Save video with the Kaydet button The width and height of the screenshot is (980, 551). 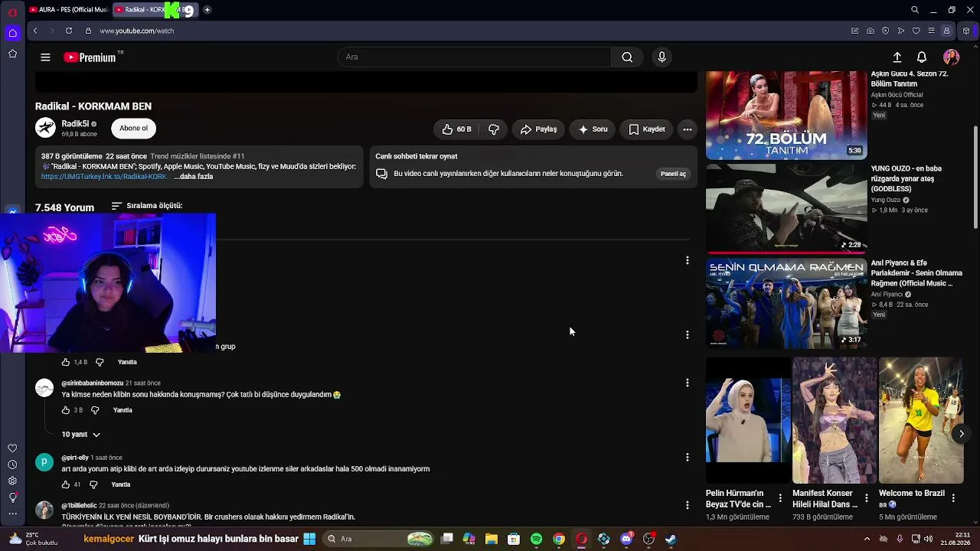[647, 129]
